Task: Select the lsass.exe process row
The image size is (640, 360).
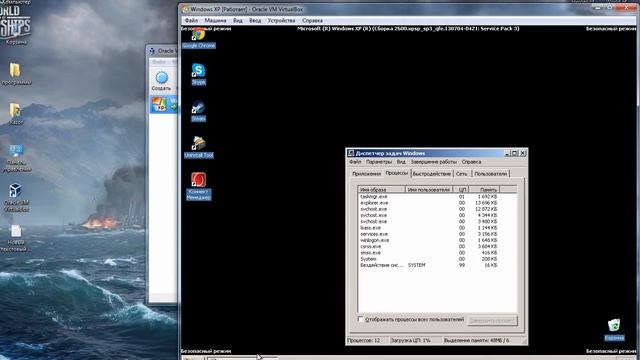Action: click(x=437, y=228)
